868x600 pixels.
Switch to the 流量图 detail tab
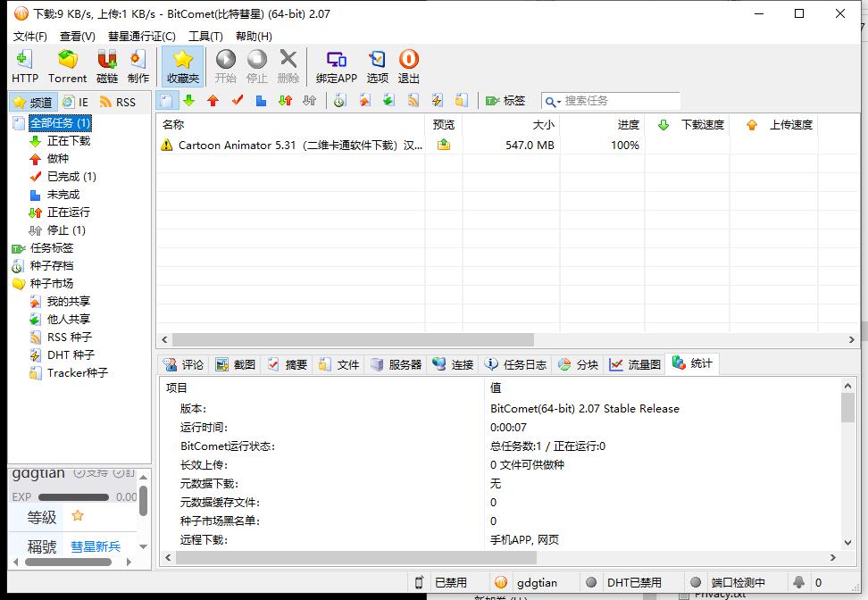[635, 364]
